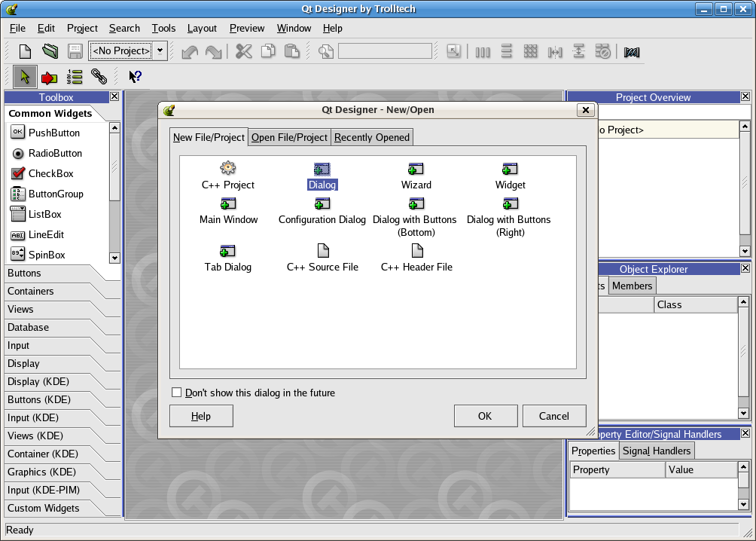Click the New file toolbar icon
The height and width of the screenshot is (541, 756).
[x=26, y=51]
